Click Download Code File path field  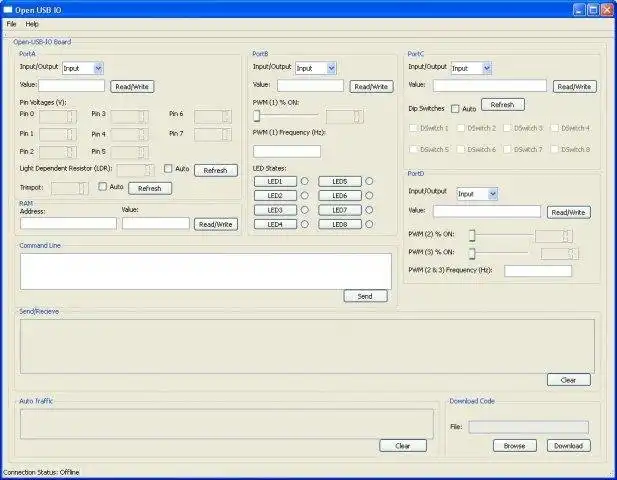[528, 427]
